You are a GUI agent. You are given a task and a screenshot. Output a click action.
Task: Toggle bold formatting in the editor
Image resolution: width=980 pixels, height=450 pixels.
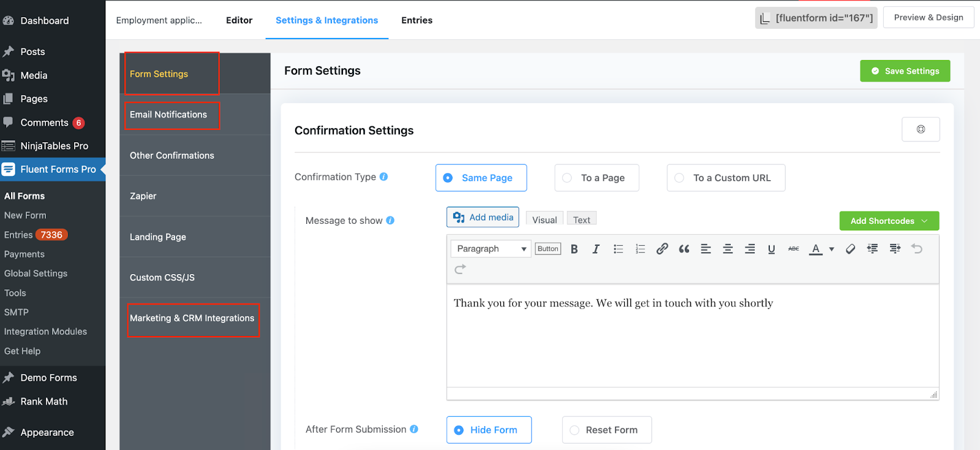[x=574, y=249]
